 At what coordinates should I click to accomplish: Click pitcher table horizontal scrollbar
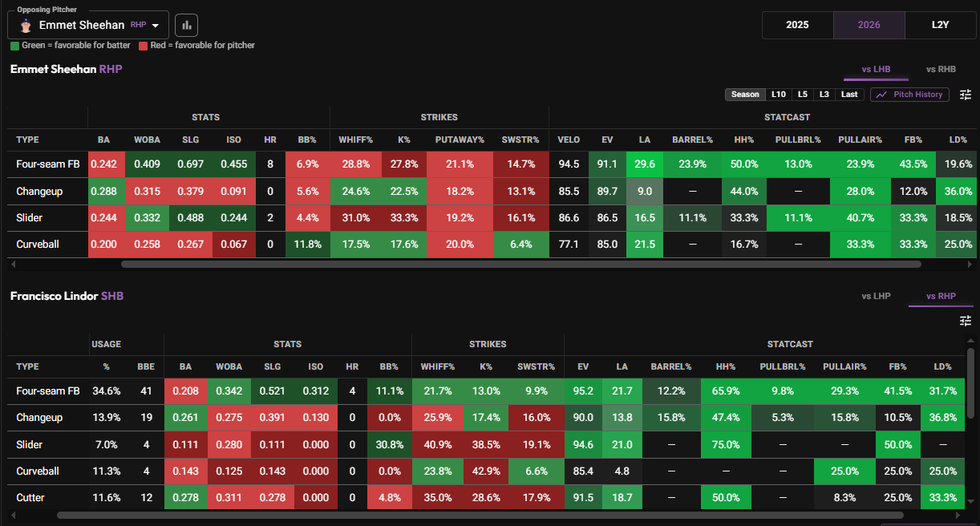tap(521, 264)
